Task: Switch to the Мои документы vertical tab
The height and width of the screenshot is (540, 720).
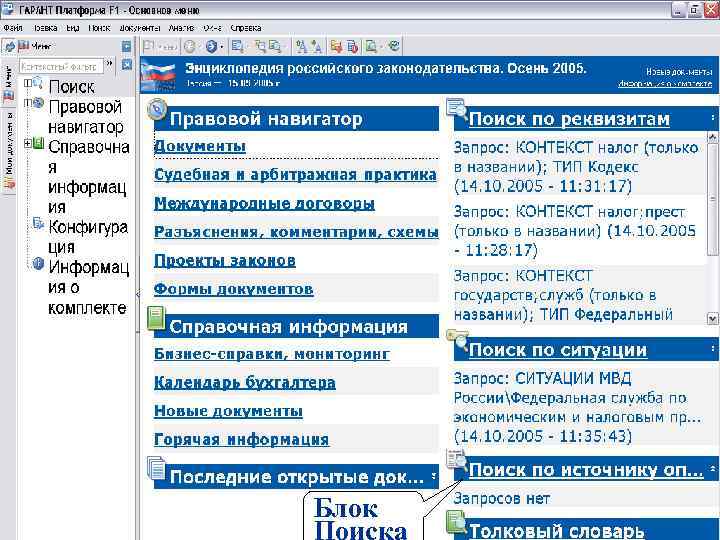Action: pyautogui.click(x=9, y=150)
